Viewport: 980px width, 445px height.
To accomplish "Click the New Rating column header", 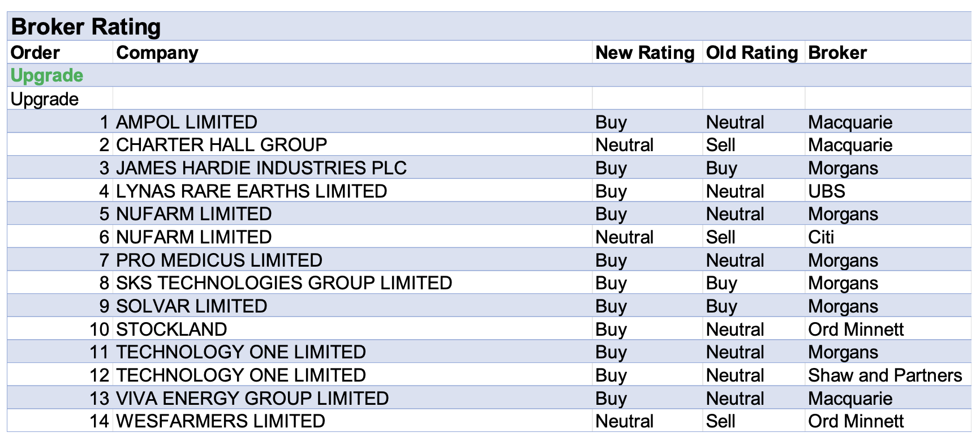I will (x=644, y=53).
